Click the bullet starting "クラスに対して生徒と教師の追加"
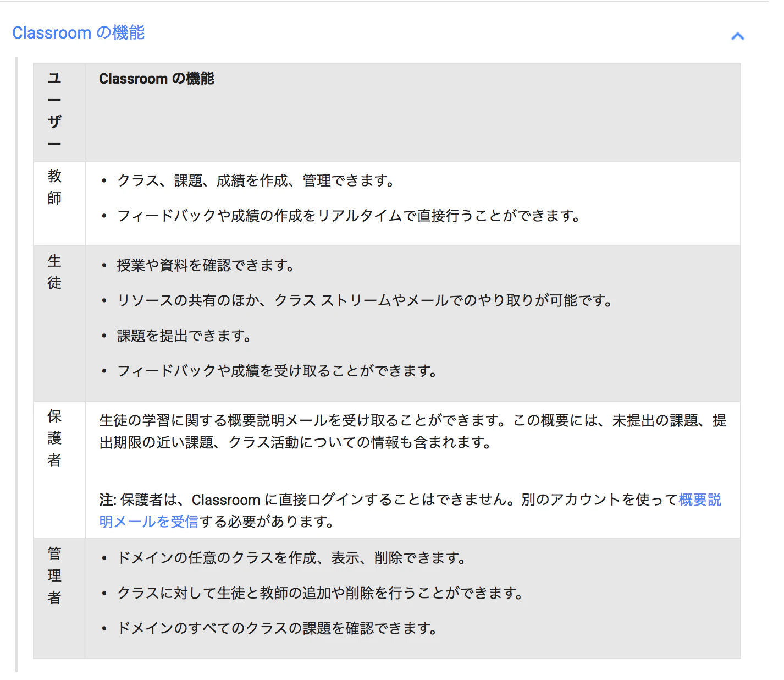784x680 pixels. click(321, 593)
